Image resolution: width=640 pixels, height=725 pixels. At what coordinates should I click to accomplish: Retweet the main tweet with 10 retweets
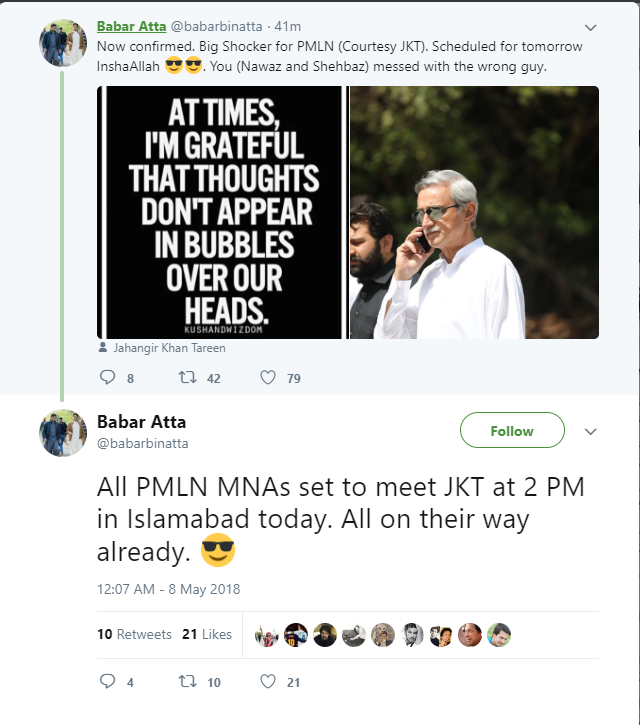click(188, 682)
